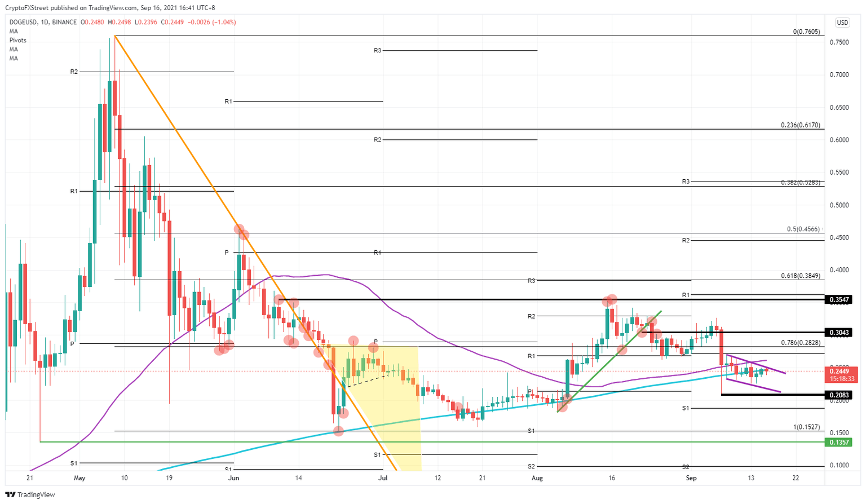Click the 15:18:33 countdown timer

tap(841, 378)
